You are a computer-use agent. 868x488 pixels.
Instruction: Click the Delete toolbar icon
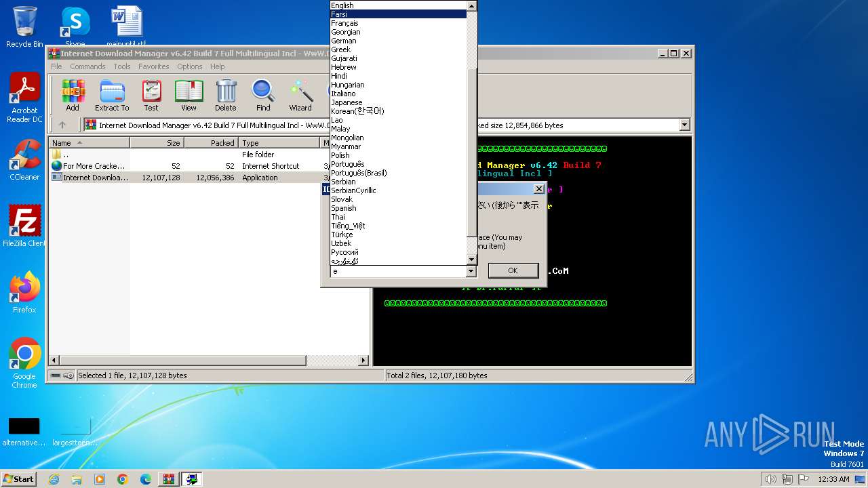(x=226, y=95)
